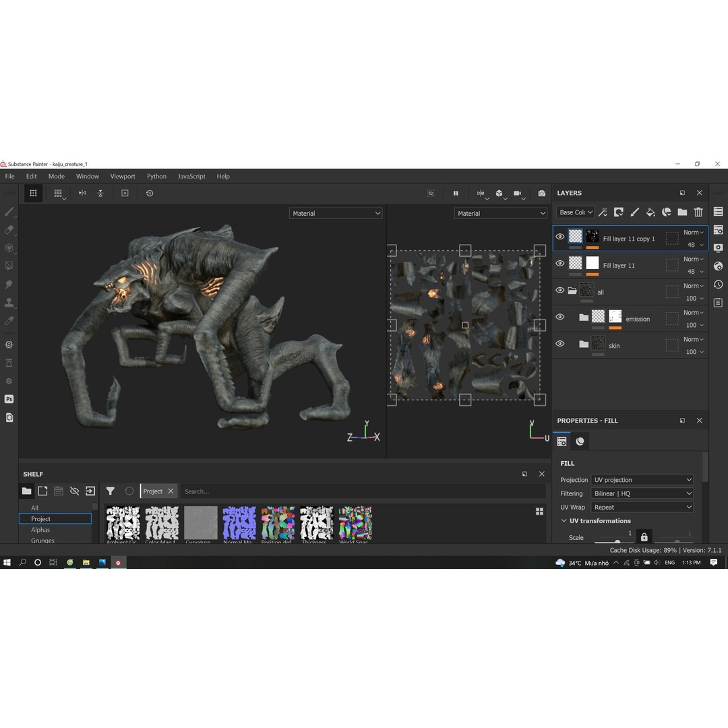Viewport: 728px width, 728px height.
Task: Open opacity dropdown of the emission folder
Action: tap(694, 325)
